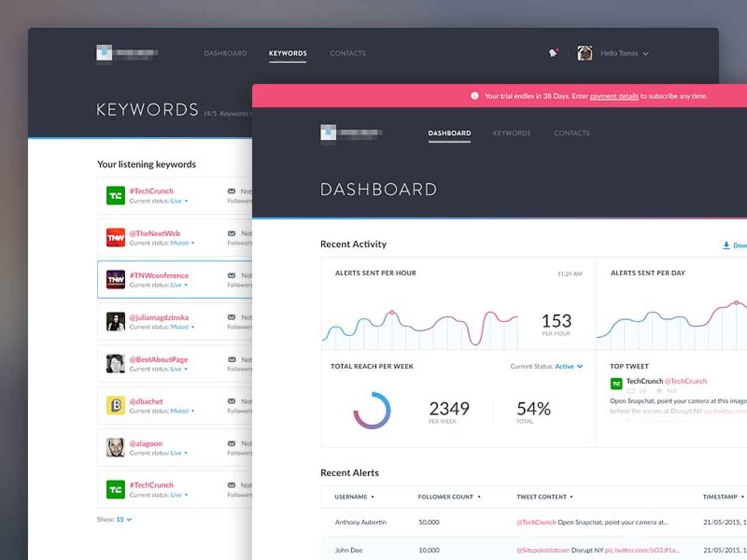The width and height of the screenshot is (747, 560).
Task: Click envelope icon in TNWconference row
Action: point(231,275)
